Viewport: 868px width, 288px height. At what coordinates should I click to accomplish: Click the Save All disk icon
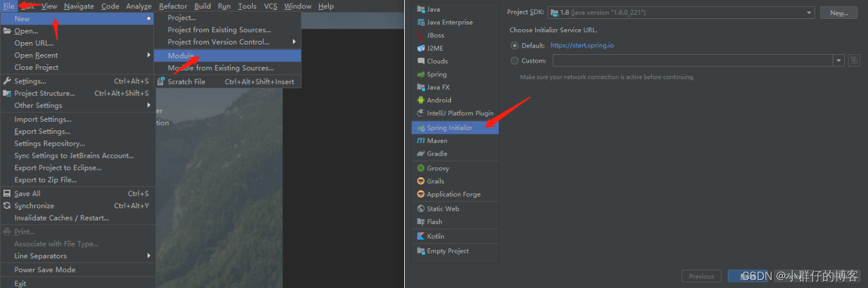point(7,194)
